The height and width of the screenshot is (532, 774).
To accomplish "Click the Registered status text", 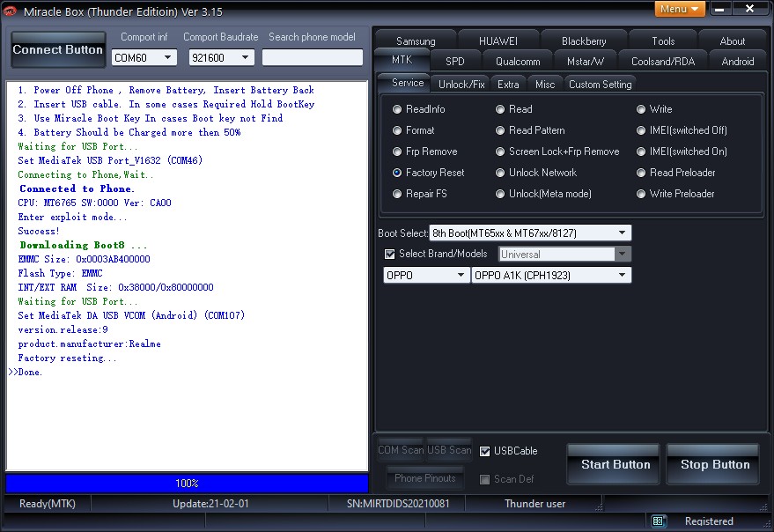I will pyautogui.click(x=709, y=521).
